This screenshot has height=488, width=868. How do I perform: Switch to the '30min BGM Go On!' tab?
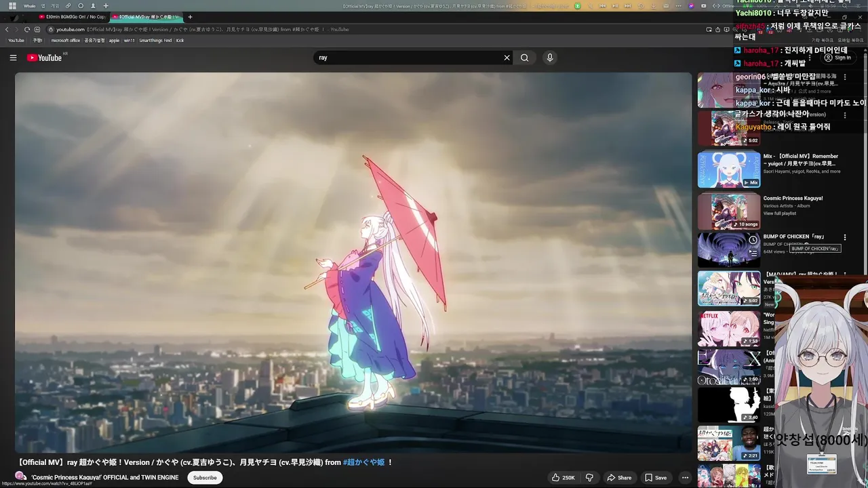tap(72, 16)
